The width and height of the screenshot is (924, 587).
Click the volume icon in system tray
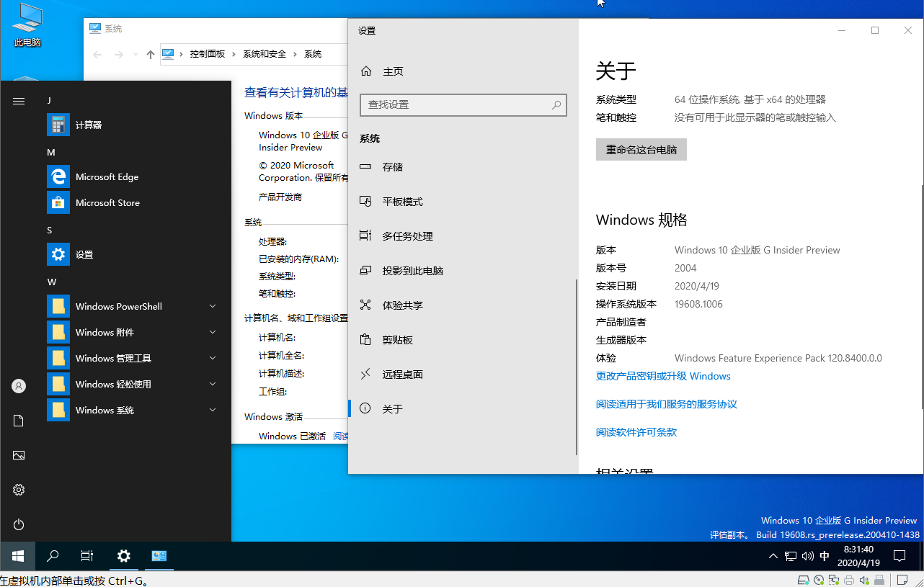[x=807, y=556]
